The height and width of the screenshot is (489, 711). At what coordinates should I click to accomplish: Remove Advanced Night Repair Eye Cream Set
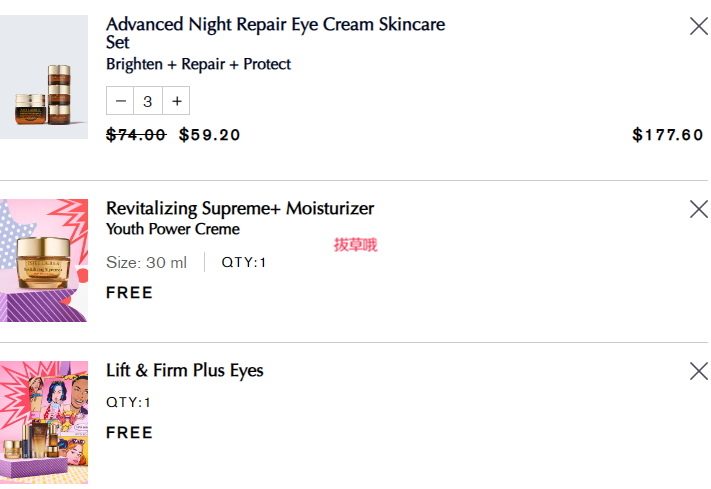point(698,26)
